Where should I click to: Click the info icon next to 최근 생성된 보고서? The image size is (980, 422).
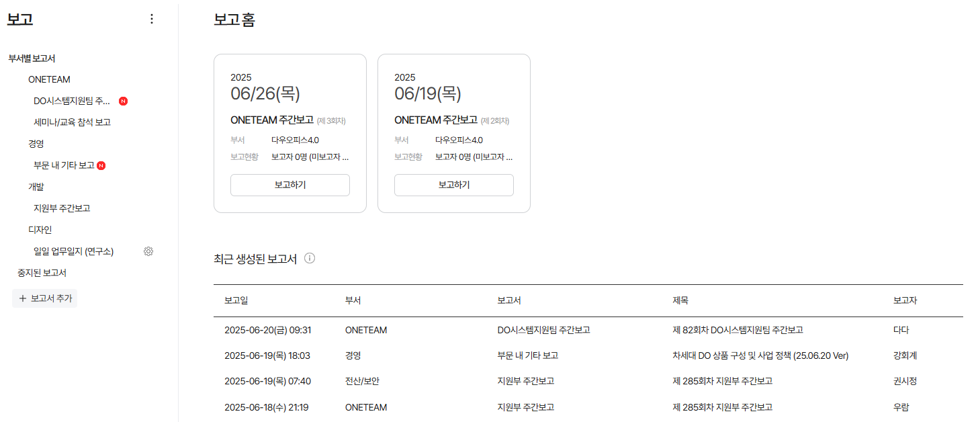click(x=311, y=258)
